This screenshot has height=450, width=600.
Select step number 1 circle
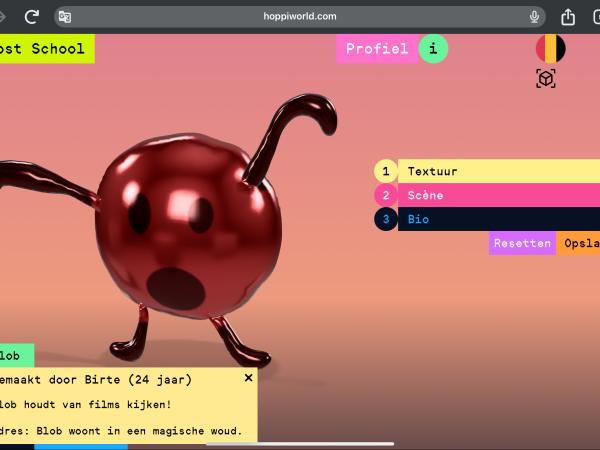coord(386,172)
